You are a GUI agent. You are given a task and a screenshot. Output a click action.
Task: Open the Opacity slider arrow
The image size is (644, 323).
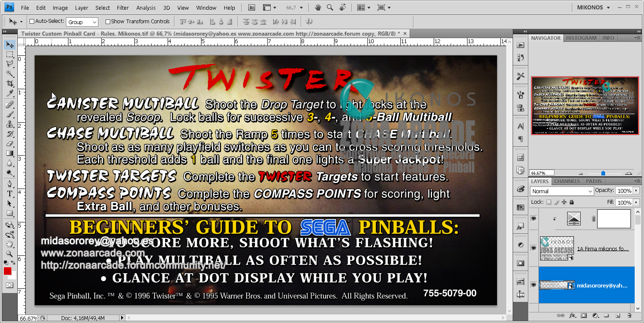pyautogui.click(x=636, y=191)
